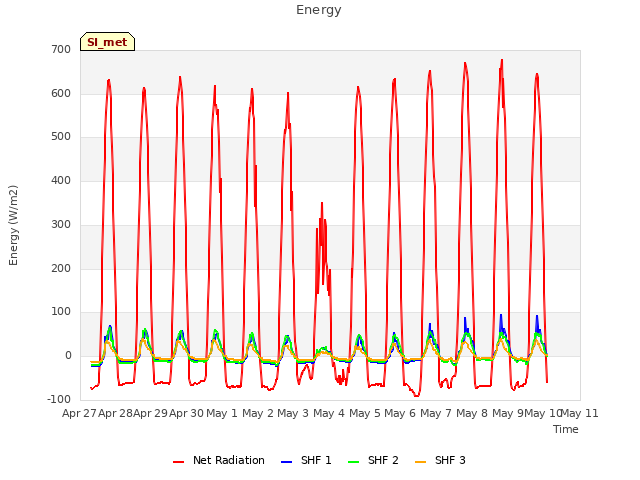
Task: Click the orange SHF 3 legend swatch
Action: (x=420, y=462)
